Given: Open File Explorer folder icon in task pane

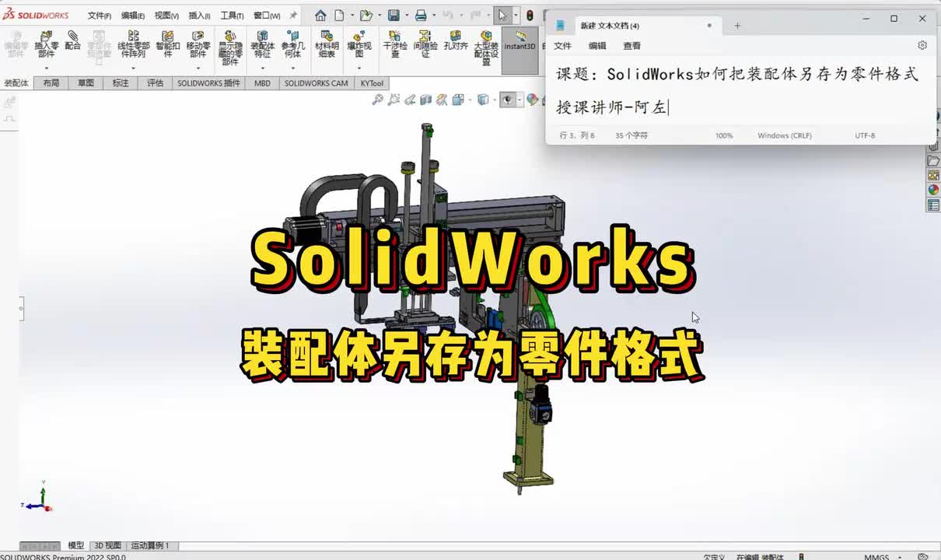Looking at the screenshot, I should coord(933,161).
